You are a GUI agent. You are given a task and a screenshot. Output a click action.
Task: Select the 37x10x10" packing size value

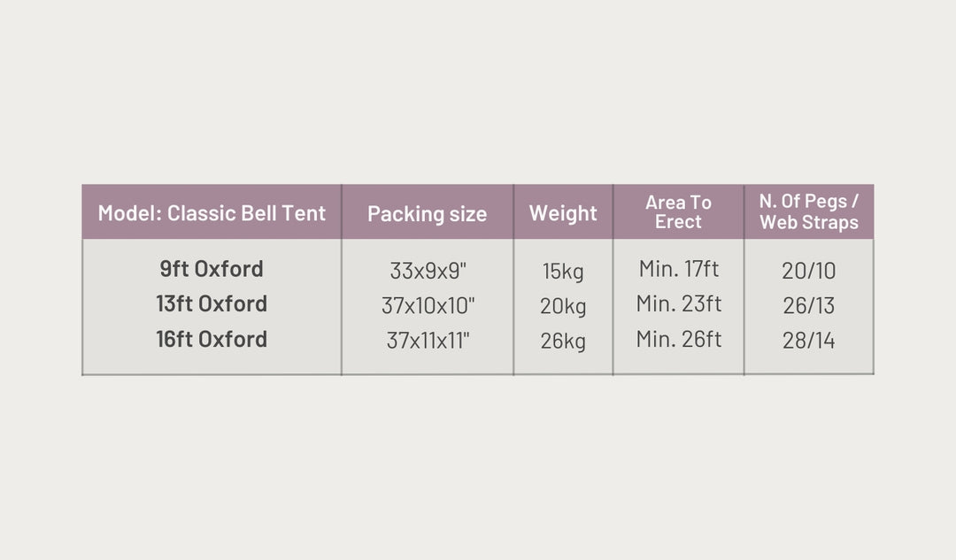pyautogui.click(x=428, y=306)
